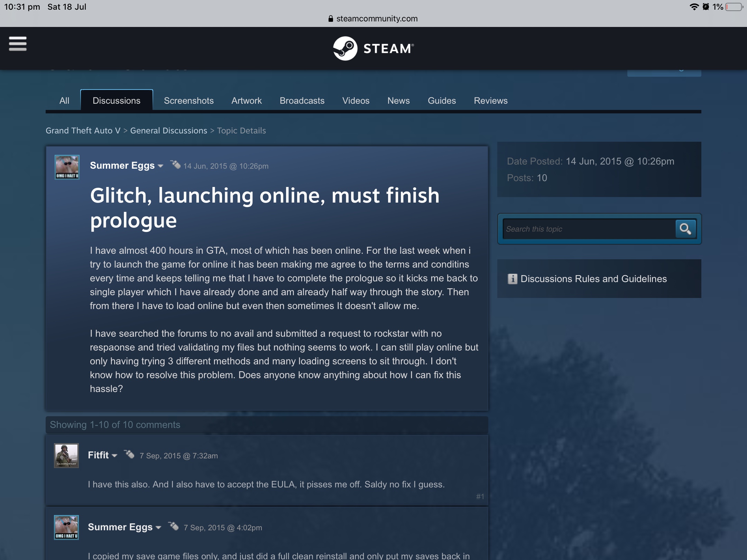Click device icon beside Fitfit's 7:32am timestamp
Image resolution: width=747 pixels, height=560 pixels.
(129, 454)
